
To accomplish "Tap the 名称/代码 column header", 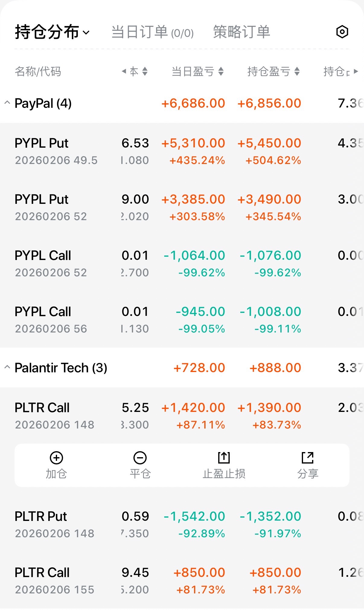I will point(38,72).
